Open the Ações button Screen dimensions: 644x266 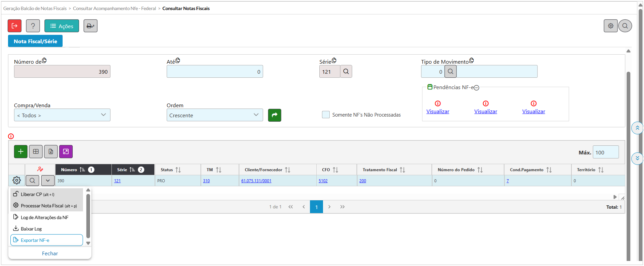[62, 26]
